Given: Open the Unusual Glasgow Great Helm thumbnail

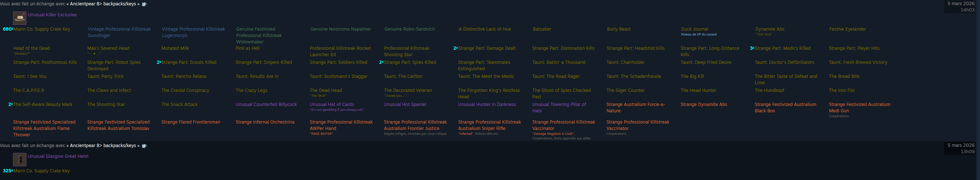Looking at the screenshot, I should 19,160.
